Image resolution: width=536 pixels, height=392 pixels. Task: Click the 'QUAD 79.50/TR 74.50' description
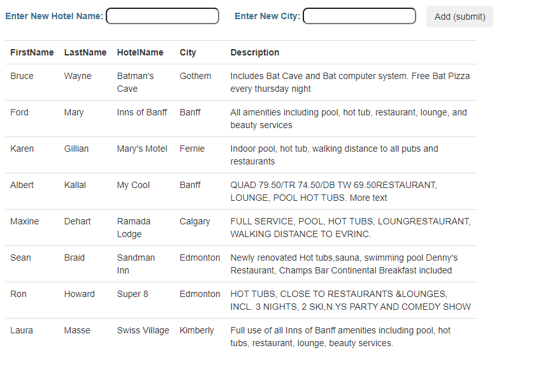[333, 191]
